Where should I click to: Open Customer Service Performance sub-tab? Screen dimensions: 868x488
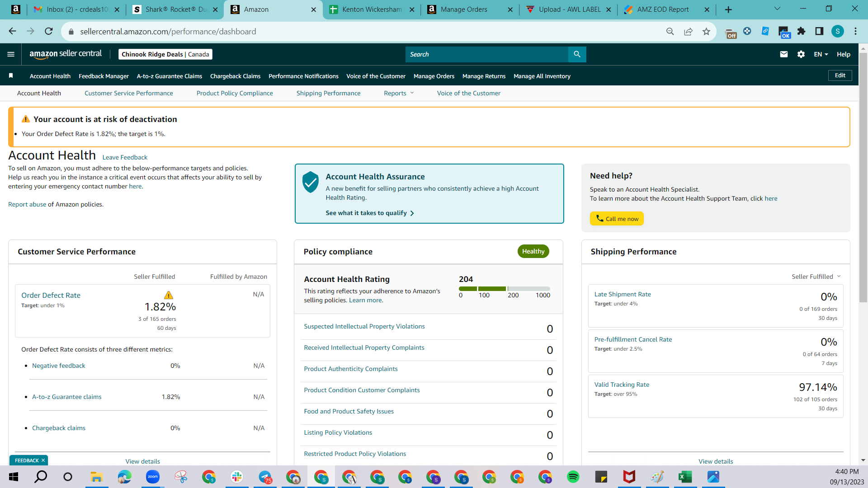click(x=129, y=93)
